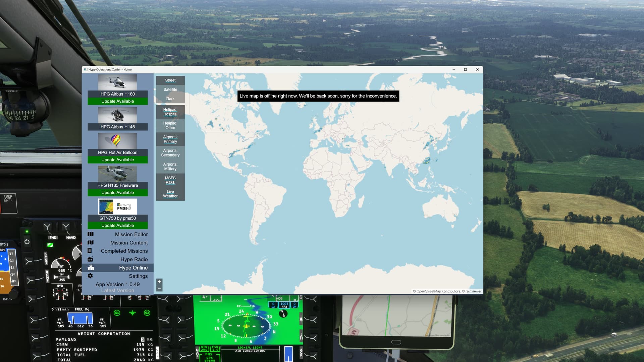Show MSFS P.O.I. markers on the map
Viewport: 644px width, 362px height.
click(170, 180)
